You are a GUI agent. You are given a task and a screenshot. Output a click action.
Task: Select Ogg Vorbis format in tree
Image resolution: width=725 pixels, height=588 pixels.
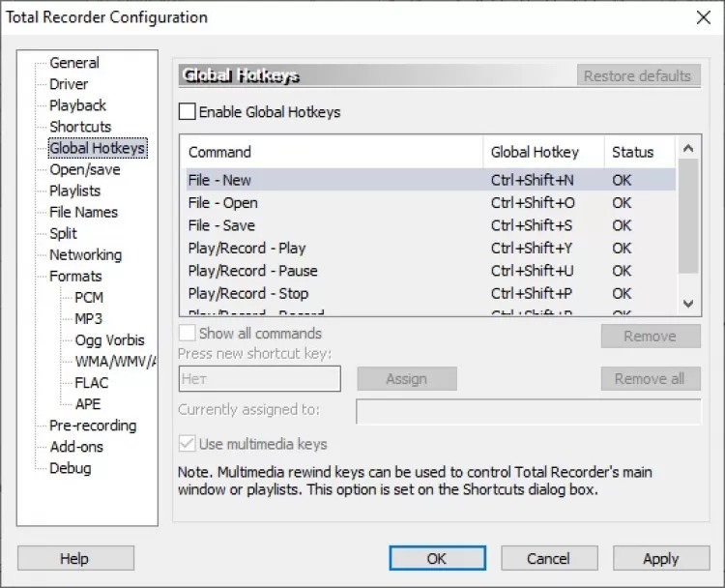[x=109, y=340]
